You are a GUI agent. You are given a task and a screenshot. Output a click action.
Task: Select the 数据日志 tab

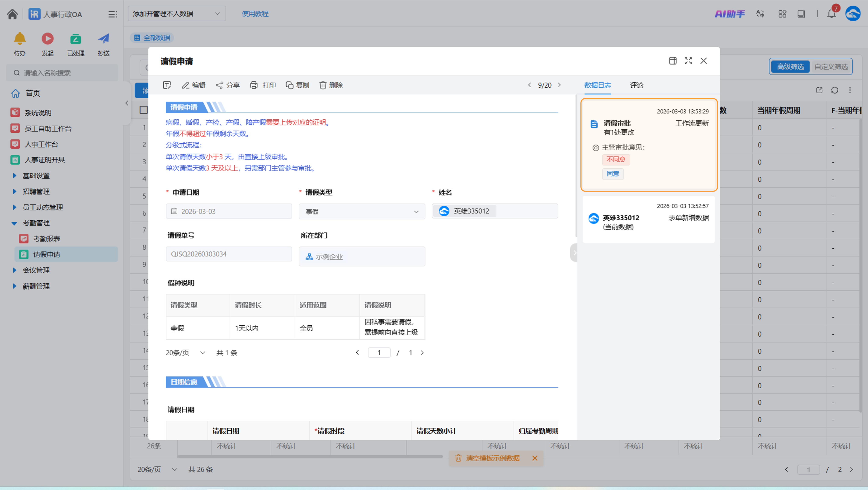pyautogui.click(x=597, y=85)
